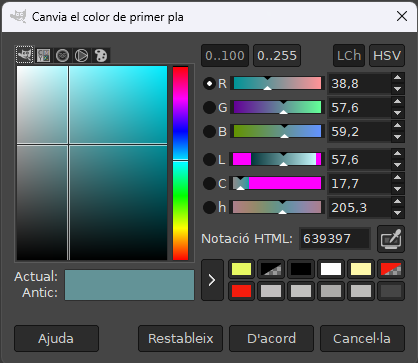Decrease the G value 57,6
The image size is (418, 363).
point(397,113)
